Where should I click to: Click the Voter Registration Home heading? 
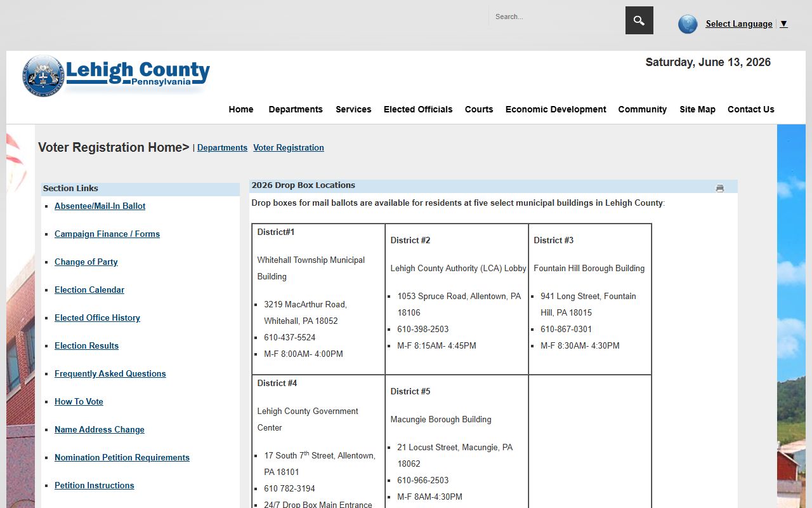coord(114,147)
